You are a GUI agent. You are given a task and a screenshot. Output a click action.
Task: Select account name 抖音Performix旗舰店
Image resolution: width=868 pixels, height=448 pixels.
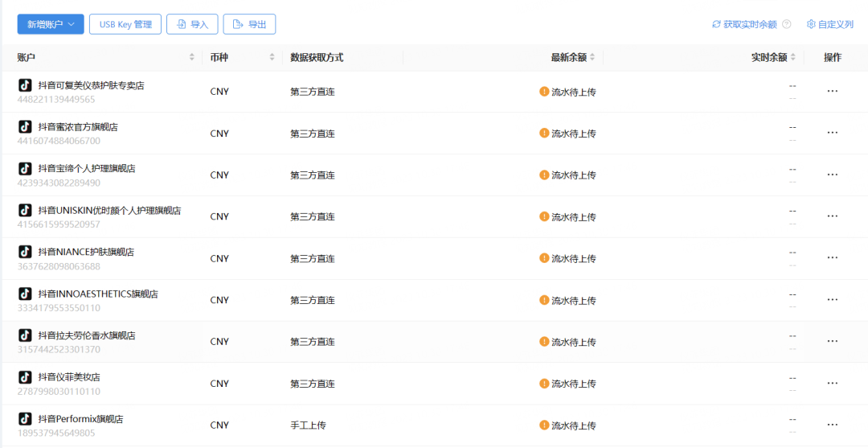81,419
